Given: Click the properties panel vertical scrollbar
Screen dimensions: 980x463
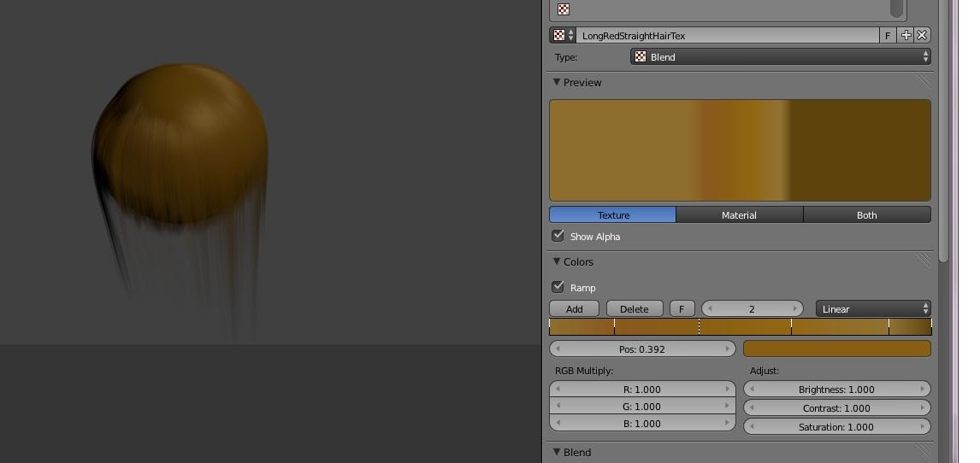Looking at the screenshot, I should coord(943,131).
